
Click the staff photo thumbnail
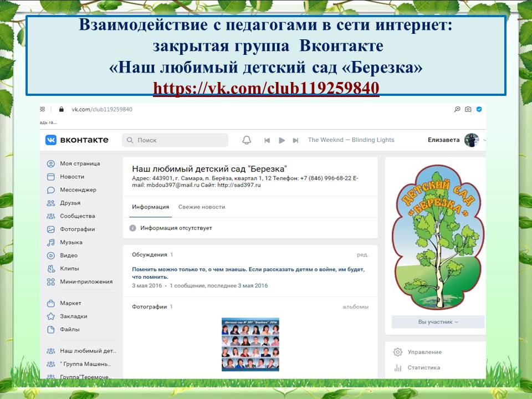[250, 344]
